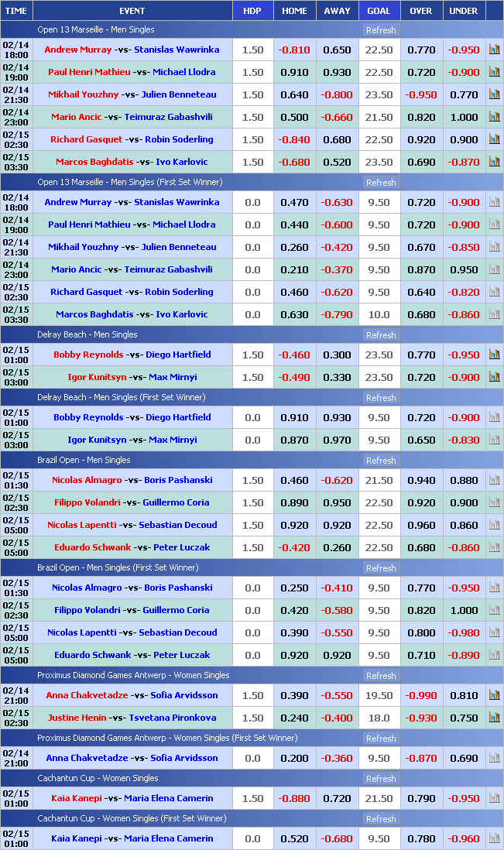Open chart icon for Gasquet-Soderling Men Singles 22.50 row

[x=494, y=139]
